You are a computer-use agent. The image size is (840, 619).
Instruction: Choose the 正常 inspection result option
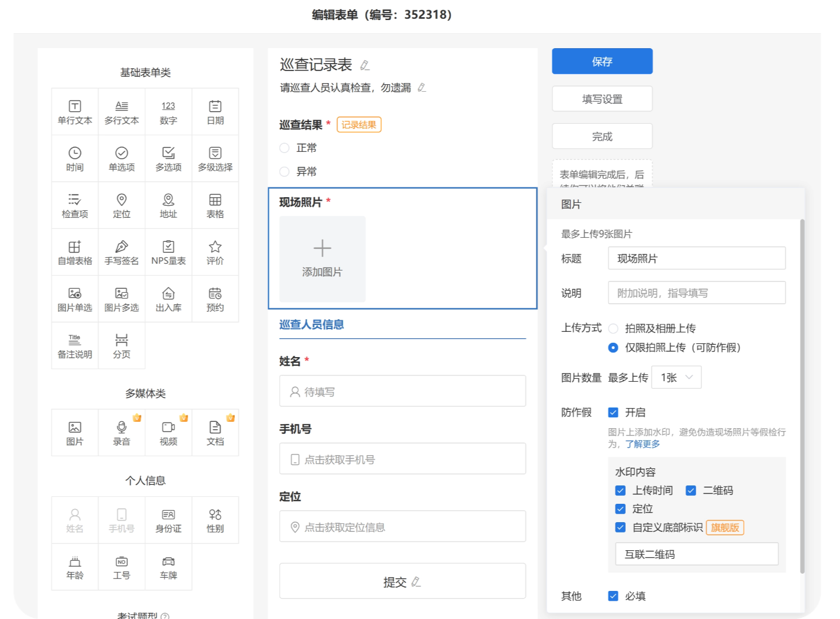click(x=284, y=148)
